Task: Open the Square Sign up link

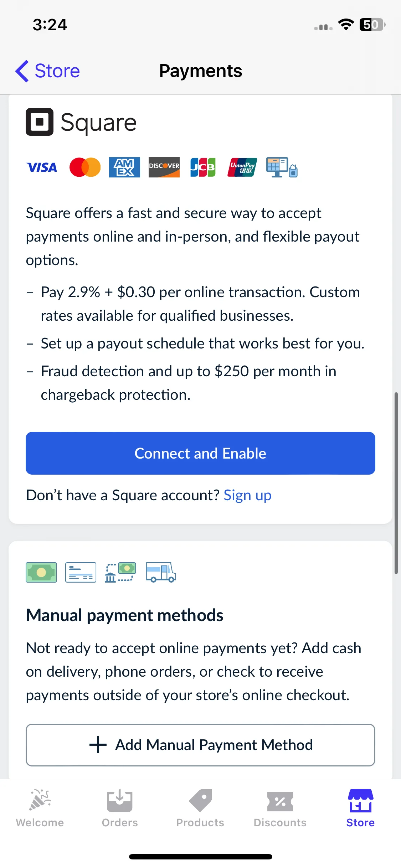Action: pos(247,495)
